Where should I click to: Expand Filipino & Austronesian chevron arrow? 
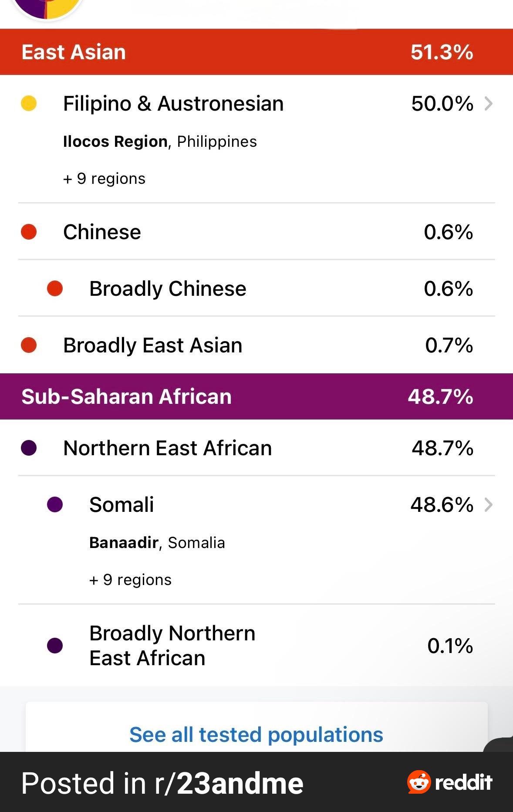coord(489,104)
